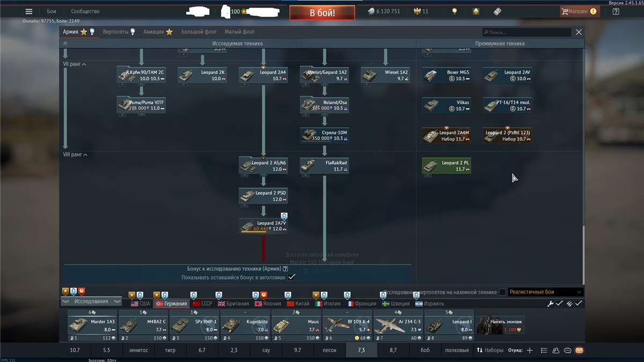Screen dimensions: 644x362
Task: Expand Ozelot/Gepard 1A2 vehicle group
Action: 324,75
